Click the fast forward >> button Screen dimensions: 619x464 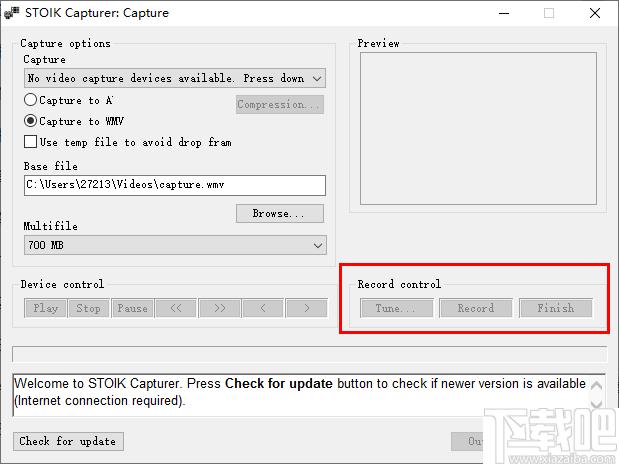pos(219,308)
